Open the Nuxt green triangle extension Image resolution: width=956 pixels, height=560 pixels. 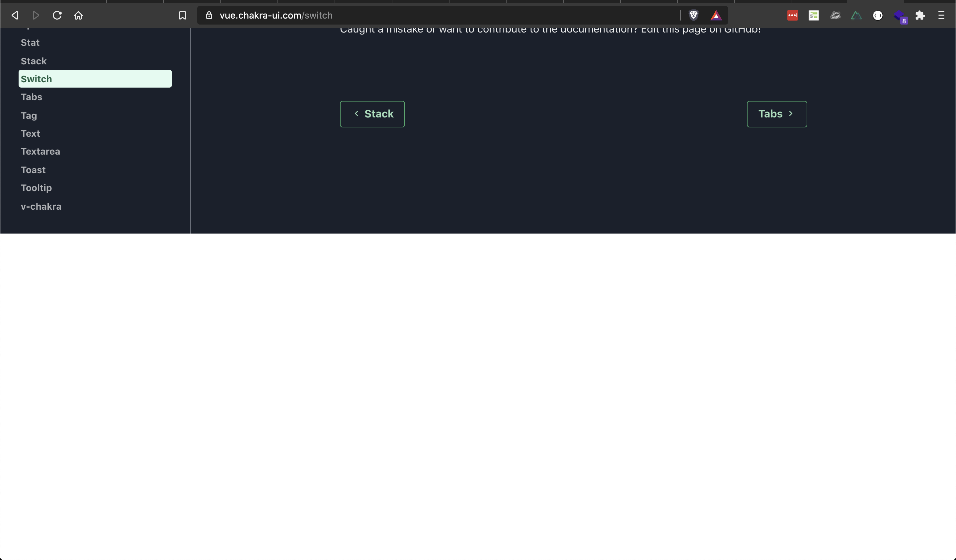click(x=856, y=16)
